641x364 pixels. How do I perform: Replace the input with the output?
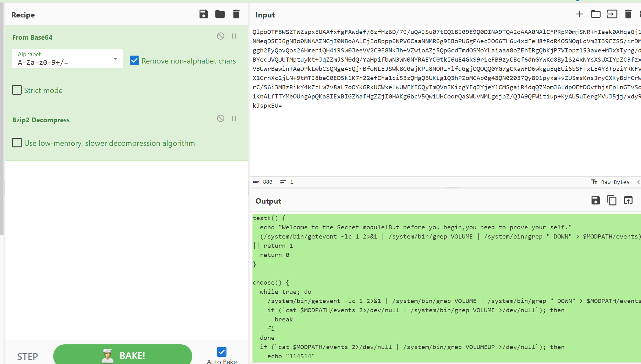tap(628, 200)
